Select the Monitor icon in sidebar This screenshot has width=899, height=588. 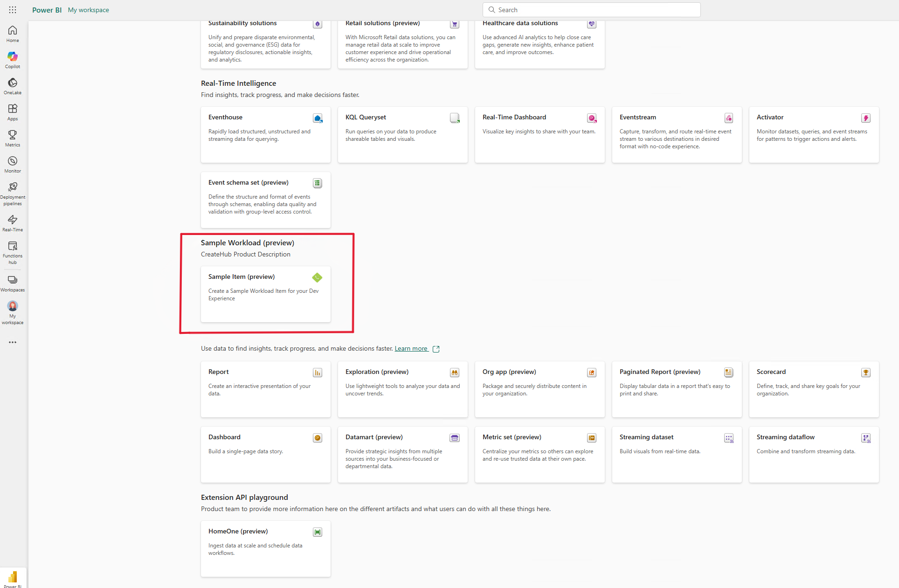(x=13, y=161)
